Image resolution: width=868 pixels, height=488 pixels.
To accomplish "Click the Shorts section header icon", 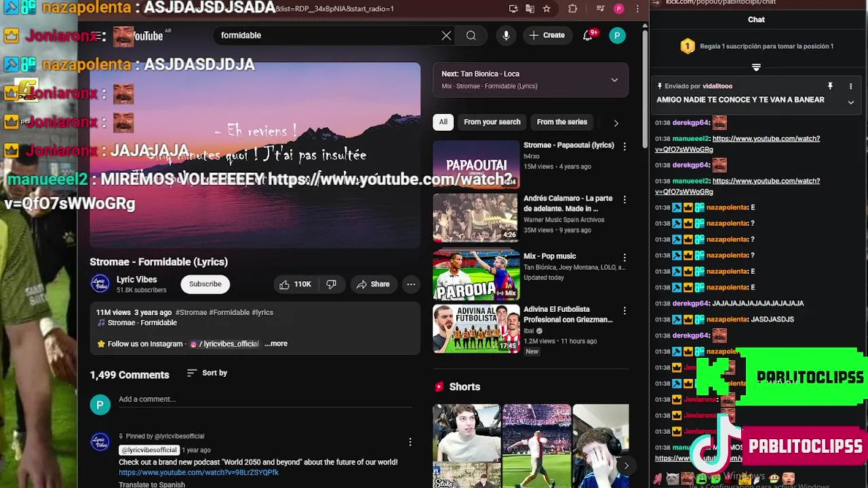I will coord(439,386).
